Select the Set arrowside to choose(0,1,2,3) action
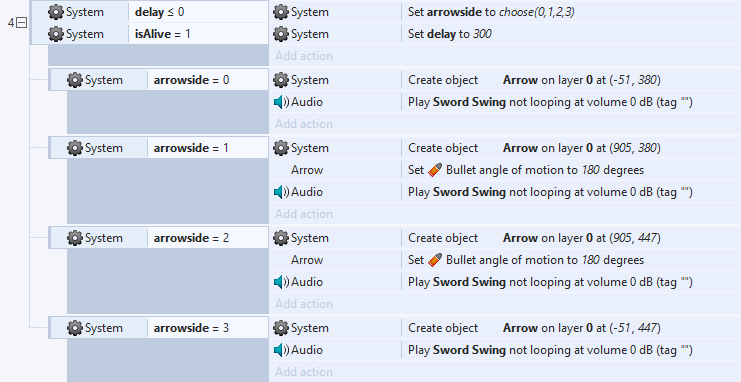This screenshot has width=741, height=382. pyautogui.click(x=505, y=12)
